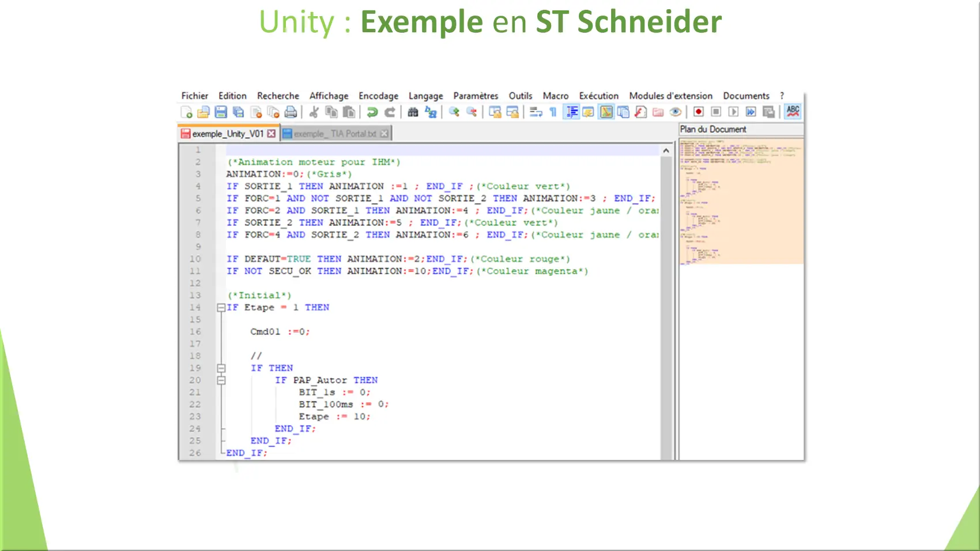Click the 'Cmd01 :=0;' code line
Image resolution: width=980 pixels, height=551 pixels.
[x=280, y=332]
